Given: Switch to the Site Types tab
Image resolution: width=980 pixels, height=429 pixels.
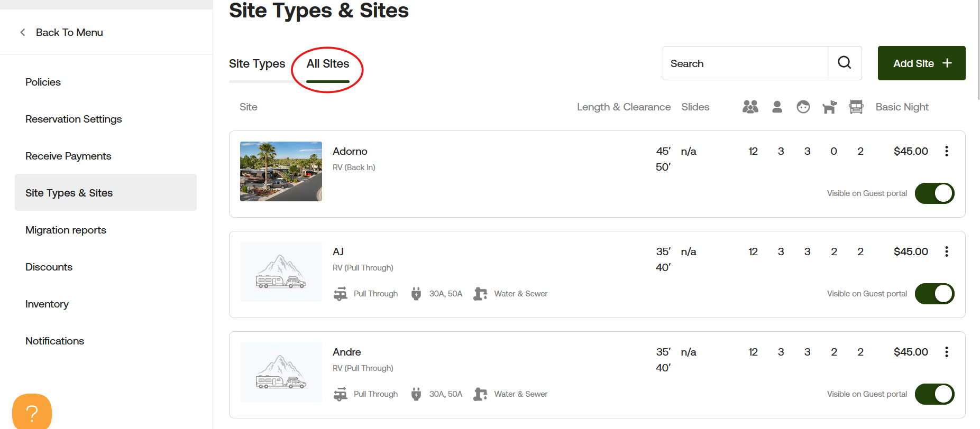Looking at the screenshot, I should [257, 64].
